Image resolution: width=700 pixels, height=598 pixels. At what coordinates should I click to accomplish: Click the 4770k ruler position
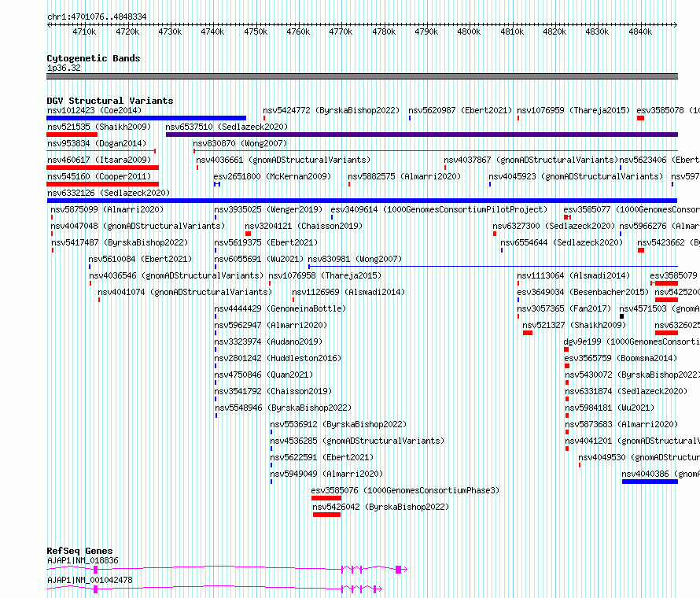341,31
